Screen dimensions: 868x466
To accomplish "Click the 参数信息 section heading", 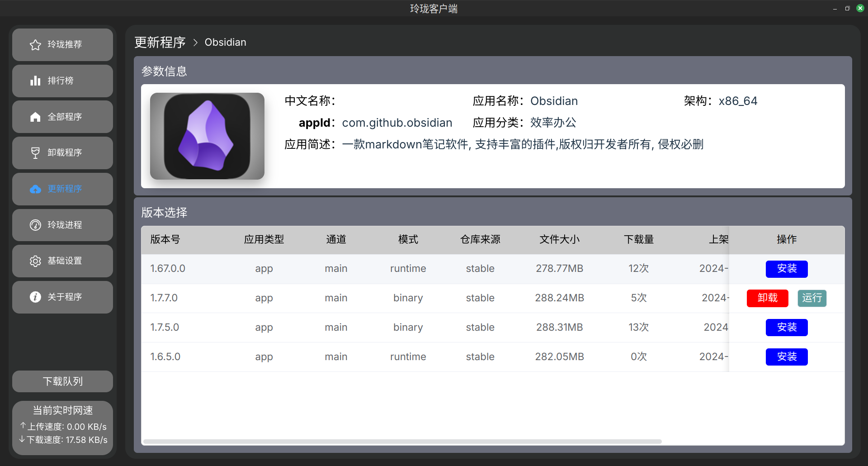I will point(164,71).
